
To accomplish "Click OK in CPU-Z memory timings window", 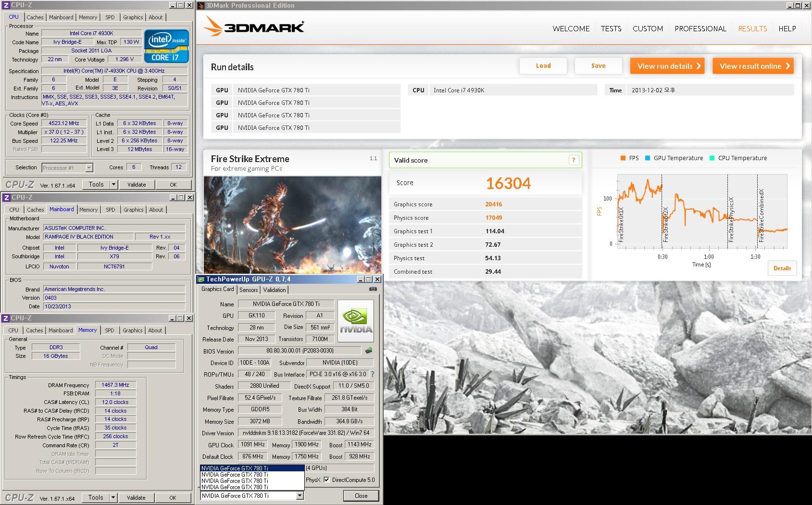I will pos(173,497).
